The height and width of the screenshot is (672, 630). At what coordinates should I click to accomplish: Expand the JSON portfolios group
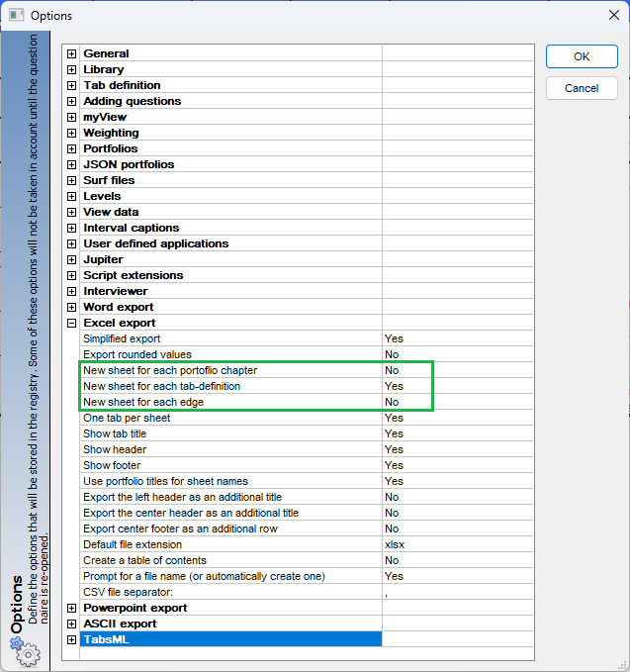pyautogui.click(x=71, y=164)
